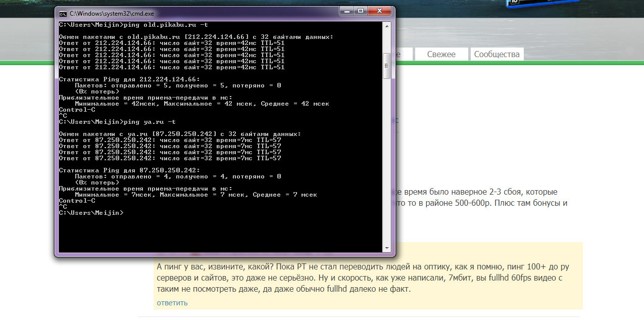
Task: Click 'Обмен пакетами с old.pikabu.ru' line
Action: click(x=196, y=37)
